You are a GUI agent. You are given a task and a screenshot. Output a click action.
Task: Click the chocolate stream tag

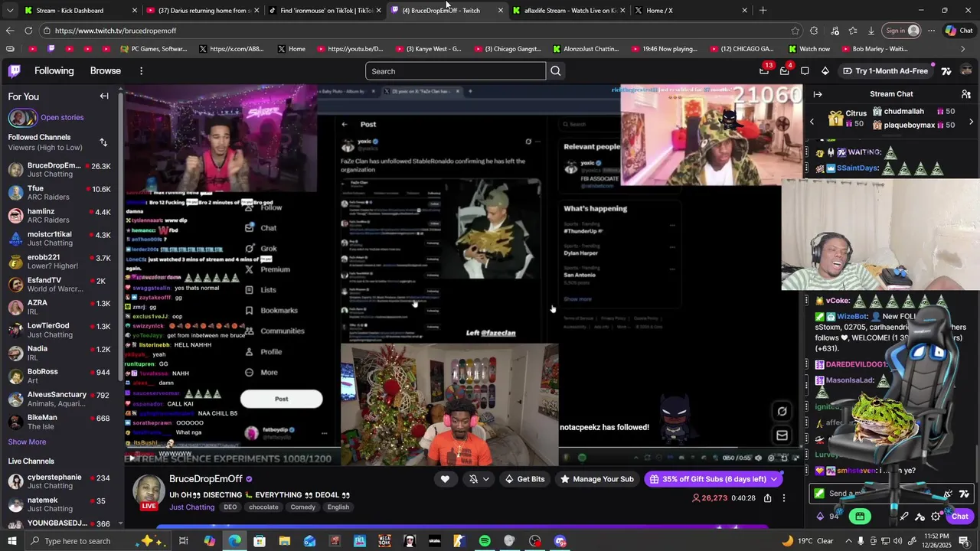click(263, 507)
